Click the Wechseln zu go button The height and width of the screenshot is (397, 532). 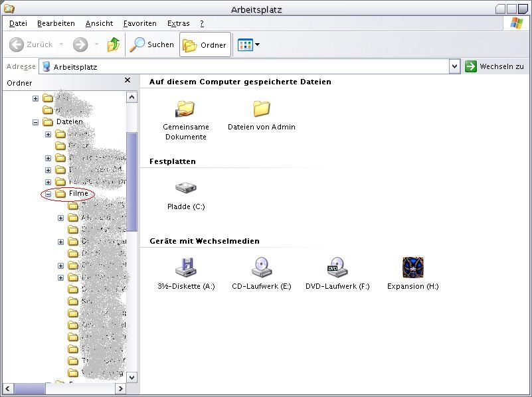494,66
